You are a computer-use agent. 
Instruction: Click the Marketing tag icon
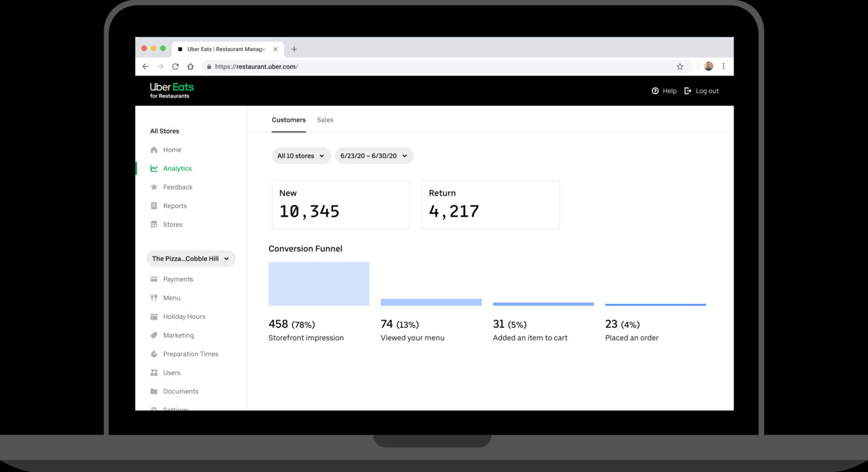(154, 335)
